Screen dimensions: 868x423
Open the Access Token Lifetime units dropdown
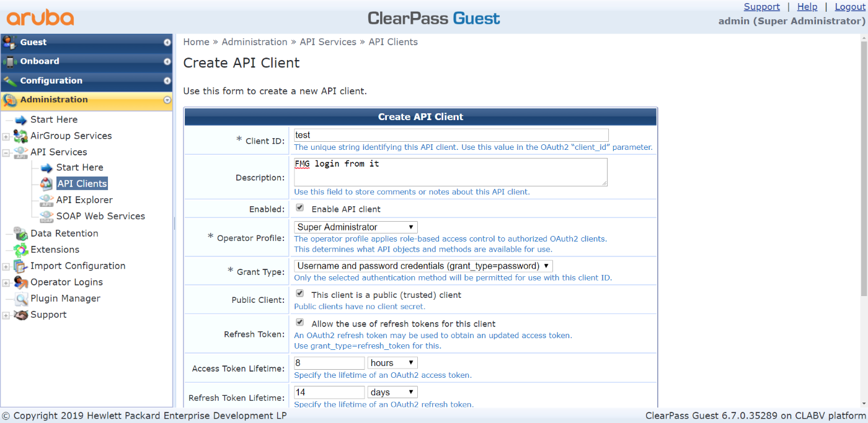coord(393,363)
